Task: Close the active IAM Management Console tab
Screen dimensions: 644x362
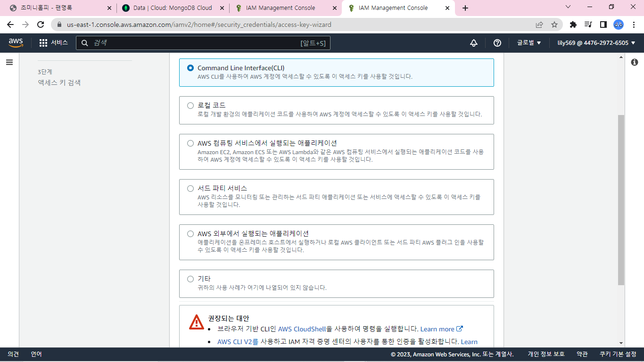Action: tap(448, 8)
